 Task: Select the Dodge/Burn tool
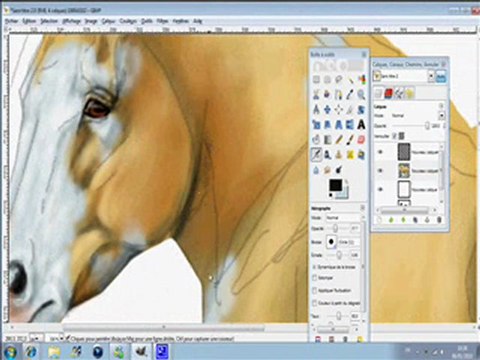tap(338, 170)
